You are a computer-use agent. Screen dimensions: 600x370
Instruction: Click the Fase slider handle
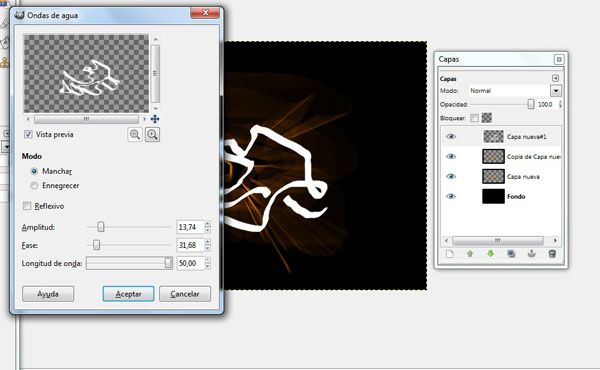(x=96, y=245)
